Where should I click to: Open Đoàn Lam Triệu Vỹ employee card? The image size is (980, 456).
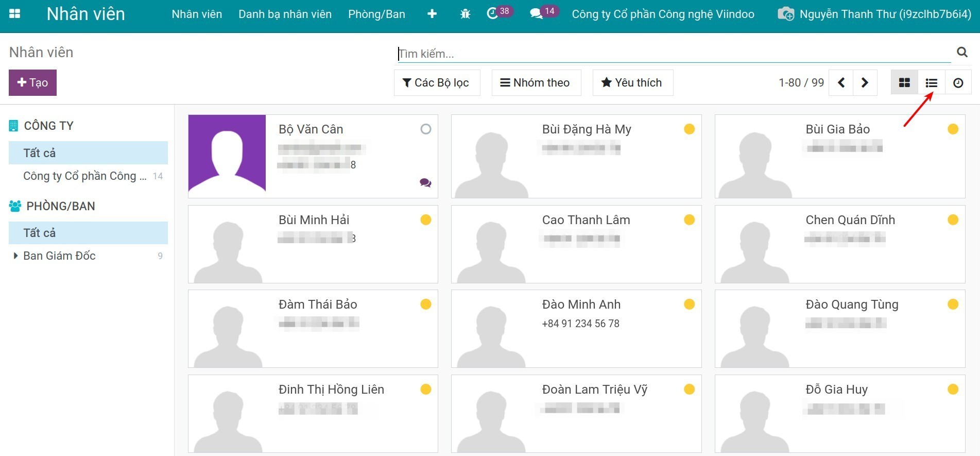pyautogui.click(x=576, y=414)
